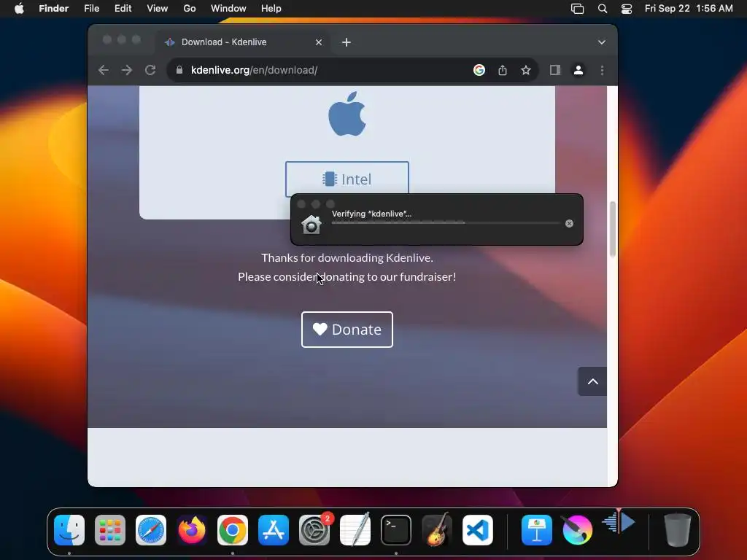Open the View menu
The width and height of the screenshot is (747, 560).
(x=158, y=9)
